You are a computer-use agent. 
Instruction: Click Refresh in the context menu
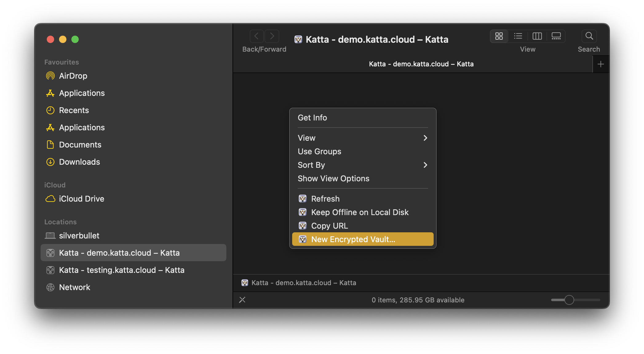363,199
